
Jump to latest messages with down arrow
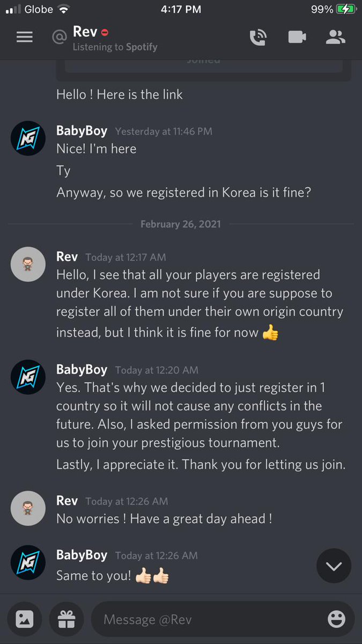pos(334,566)
